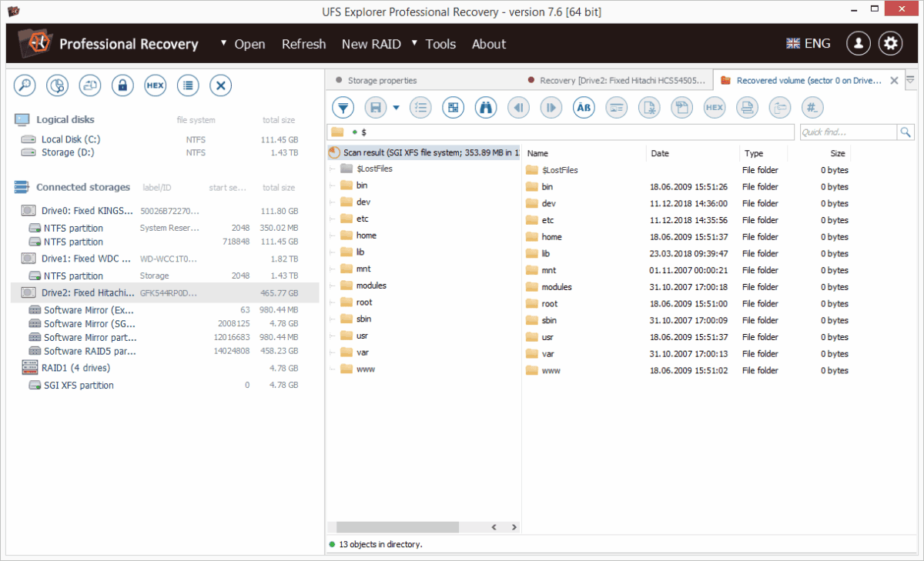Activate the binoculars Find tool
This screenshot has width=924, height=561.
pyautogui.click(x=485, y=107)
